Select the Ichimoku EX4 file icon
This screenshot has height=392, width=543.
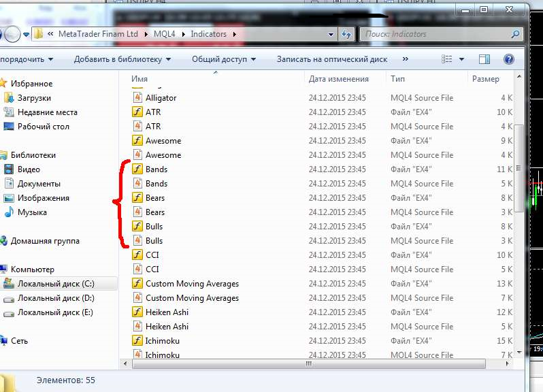[137, 341]
